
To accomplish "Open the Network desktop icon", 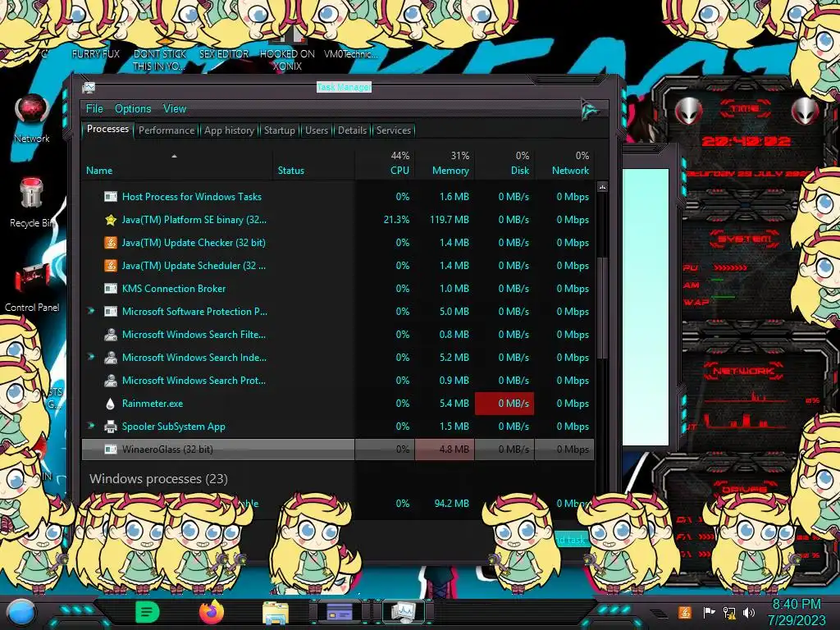I will point(32,119).
